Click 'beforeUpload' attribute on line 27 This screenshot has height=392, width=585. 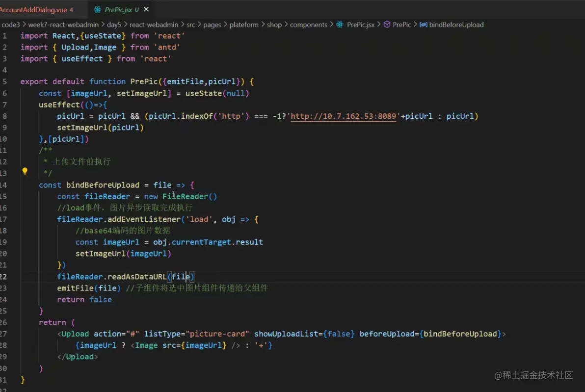387,334
